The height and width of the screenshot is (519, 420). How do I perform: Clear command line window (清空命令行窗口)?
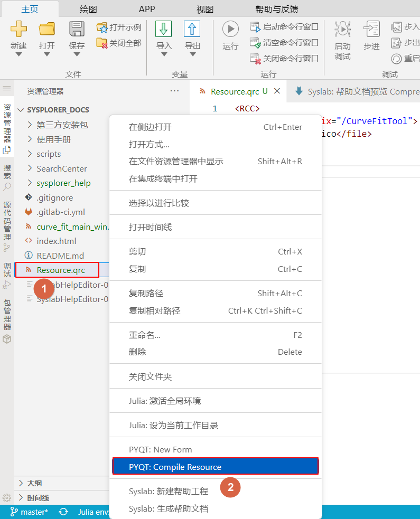click(284, 43)
